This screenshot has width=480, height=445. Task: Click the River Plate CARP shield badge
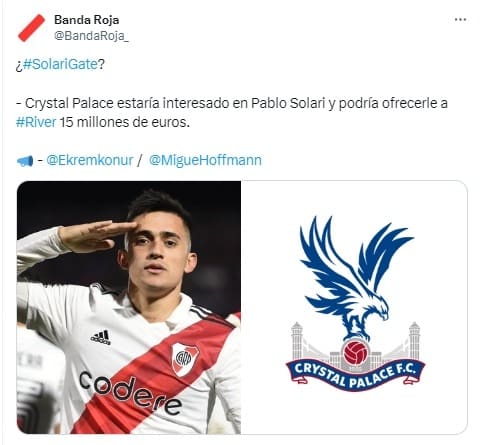pos(185,359)
